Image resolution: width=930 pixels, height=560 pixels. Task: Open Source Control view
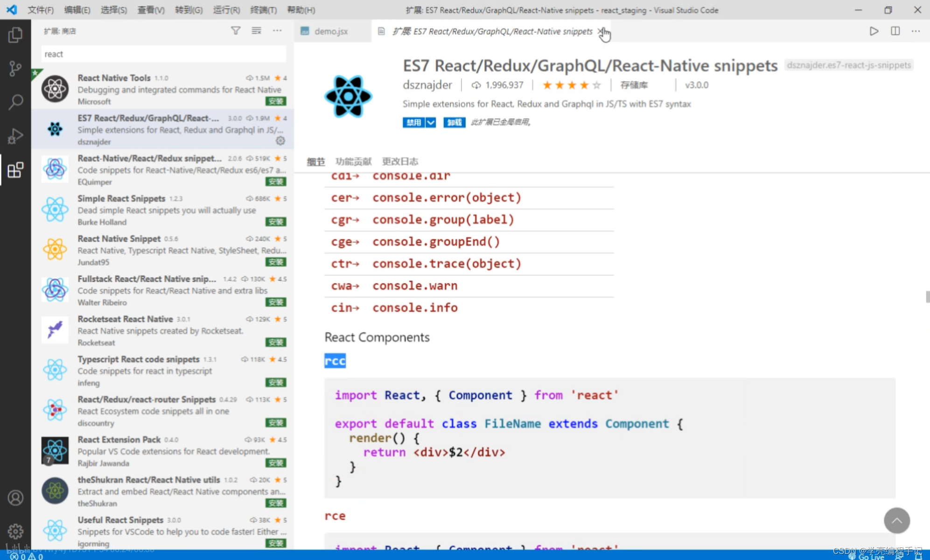coord(15,69)
